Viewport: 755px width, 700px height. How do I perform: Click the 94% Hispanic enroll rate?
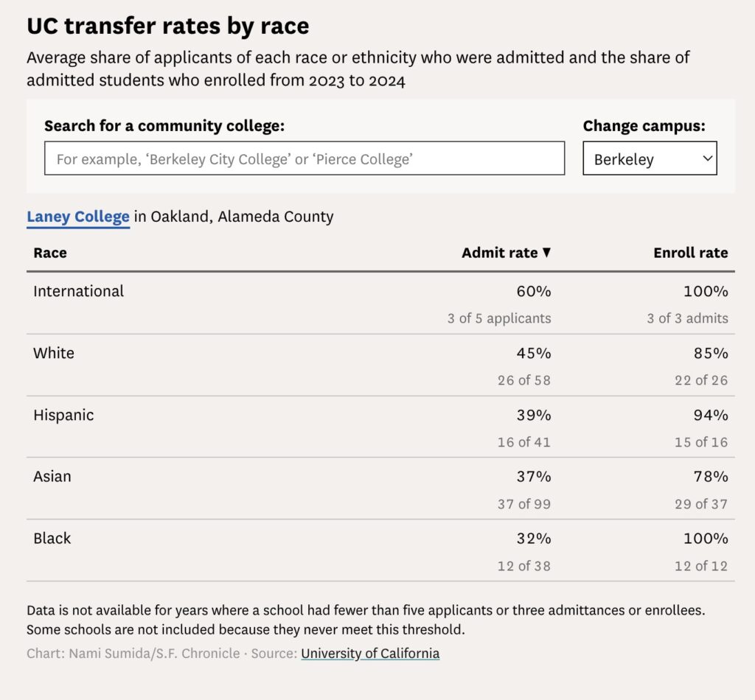(711, 415)
